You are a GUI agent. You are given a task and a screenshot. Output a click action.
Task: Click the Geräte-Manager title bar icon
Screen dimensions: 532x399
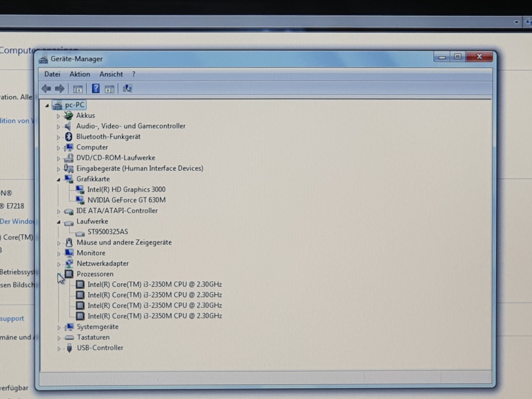[43, 59]
